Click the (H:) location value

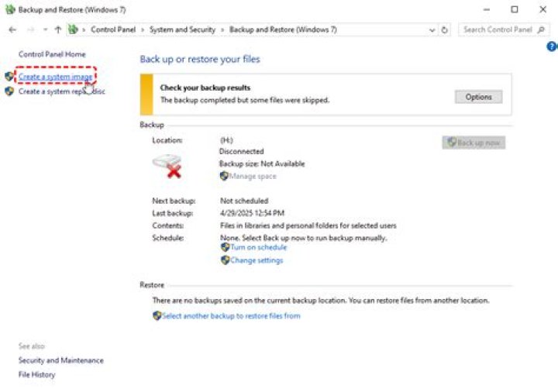pyautogui.click(x=226, y=140)
